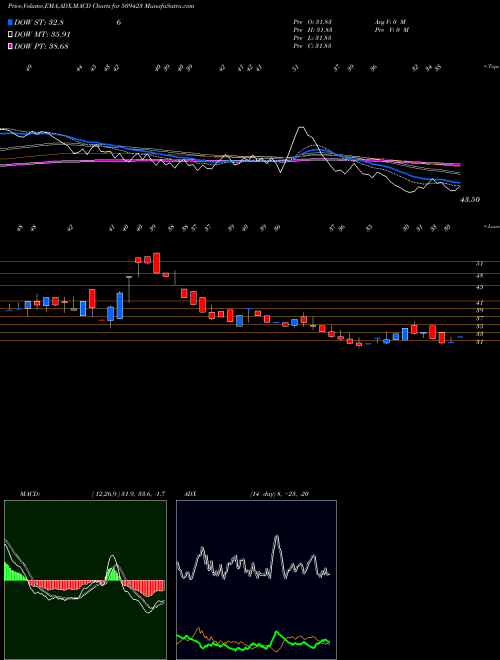Click the 'ADX' panel heading
The width and height of the screenshot is (500, 660).
coord(190,494)
